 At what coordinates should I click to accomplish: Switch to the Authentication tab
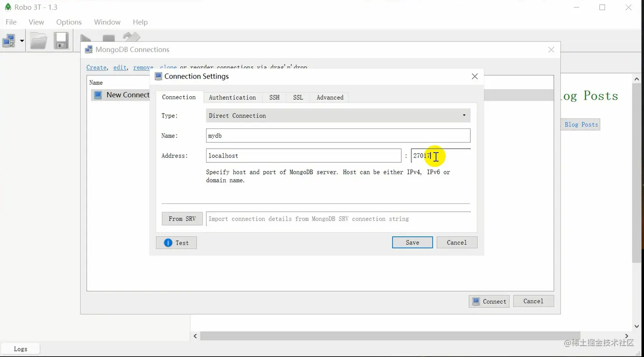pyautogui.click(x=232, y=97)
